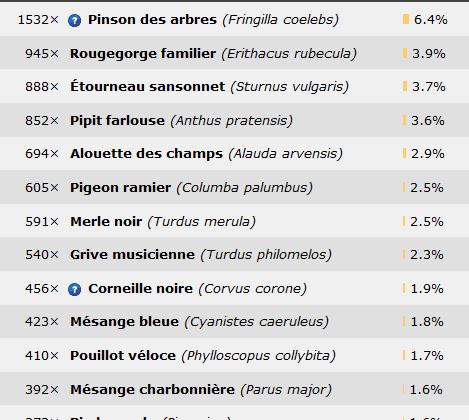Image resolution: width=469 pixels, height=420 pixels.
Task: Select Étourneau sansonnet in the list
Action: [x=147, y=86]
